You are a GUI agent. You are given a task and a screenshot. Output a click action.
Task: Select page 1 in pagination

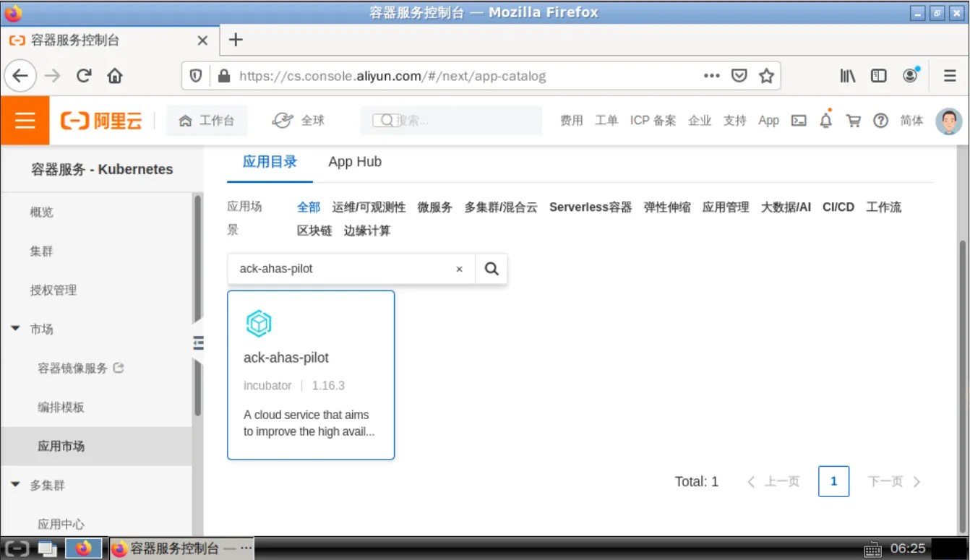point(833,481)
